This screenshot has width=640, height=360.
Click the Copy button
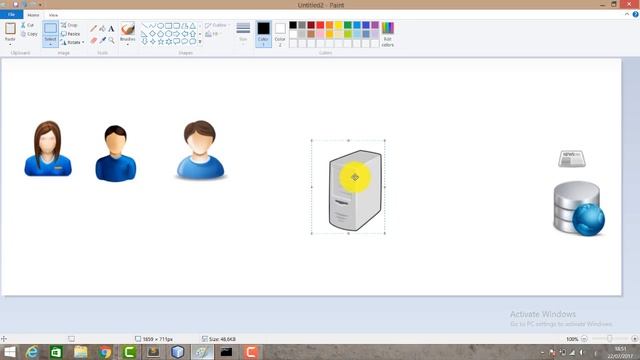[29, 34]
